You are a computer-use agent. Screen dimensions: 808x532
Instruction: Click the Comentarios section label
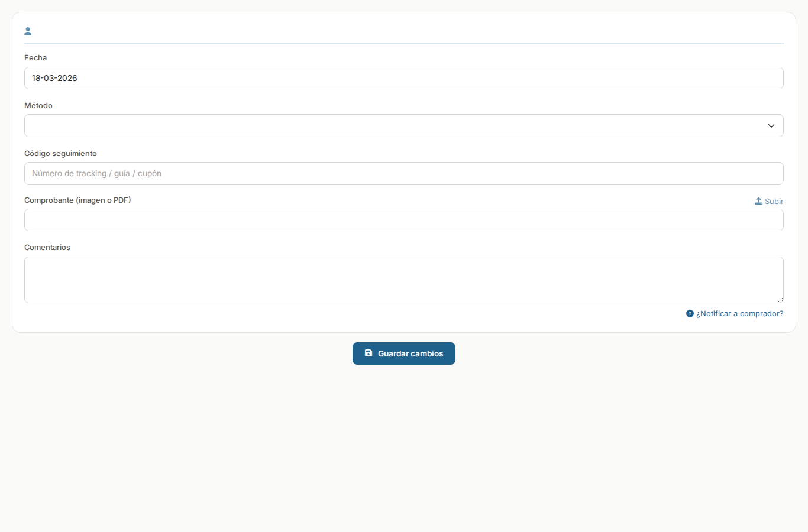pos(47,247)
